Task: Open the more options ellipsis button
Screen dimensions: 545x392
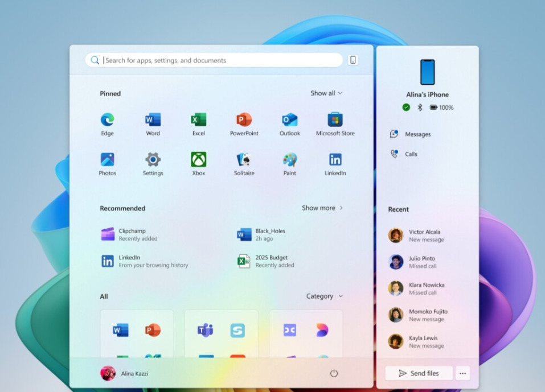Action: click(462, 373)
